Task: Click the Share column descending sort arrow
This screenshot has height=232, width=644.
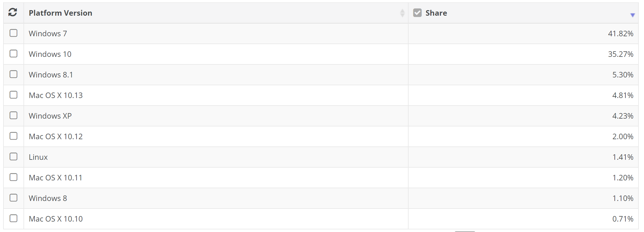Action: coord(632,15)
